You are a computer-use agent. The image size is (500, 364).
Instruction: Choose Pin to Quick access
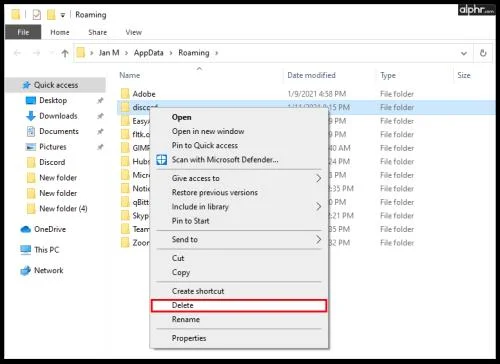[205, 145]
